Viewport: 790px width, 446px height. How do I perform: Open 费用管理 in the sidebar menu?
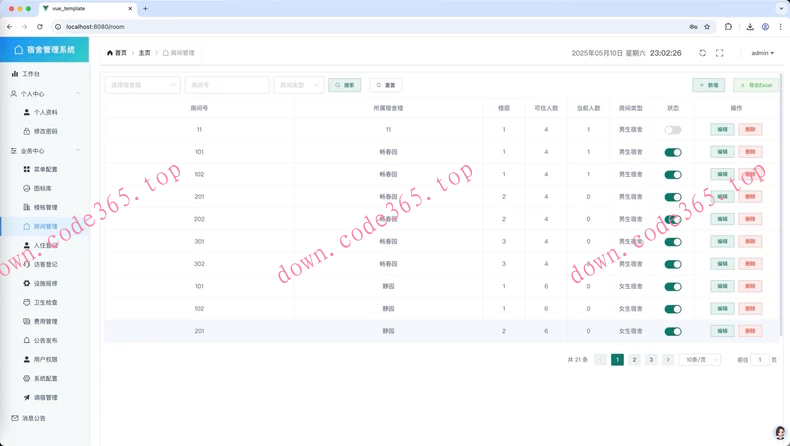point(45,321)
